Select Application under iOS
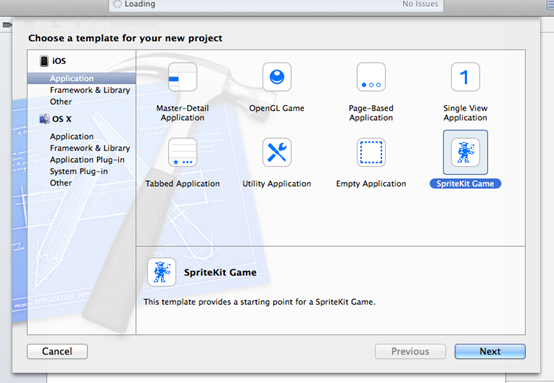Screen dimensions: 554x383 [82, 78]
